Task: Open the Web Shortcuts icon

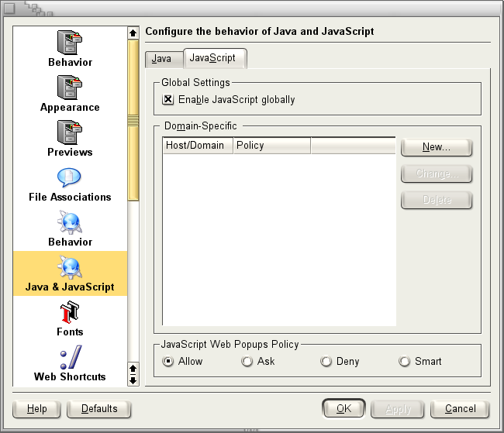Action: tap(71, 357)
